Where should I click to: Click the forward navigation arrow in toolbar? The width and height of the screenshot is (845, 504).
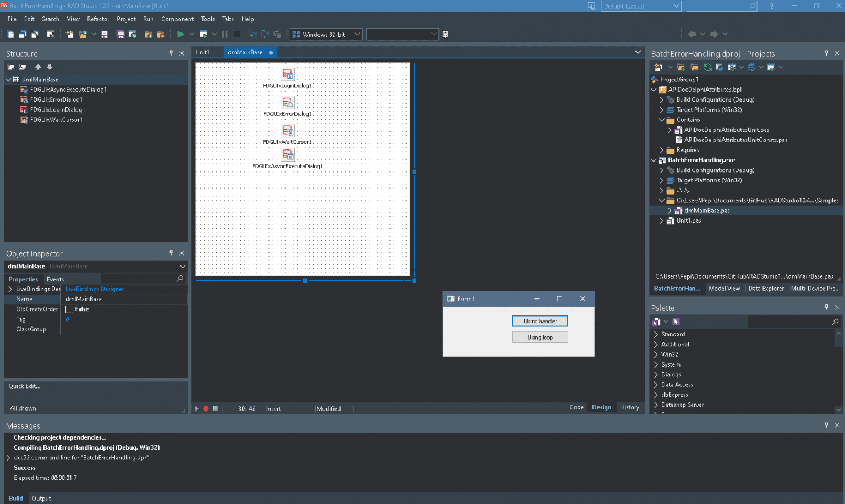click(x=714, y=34)
